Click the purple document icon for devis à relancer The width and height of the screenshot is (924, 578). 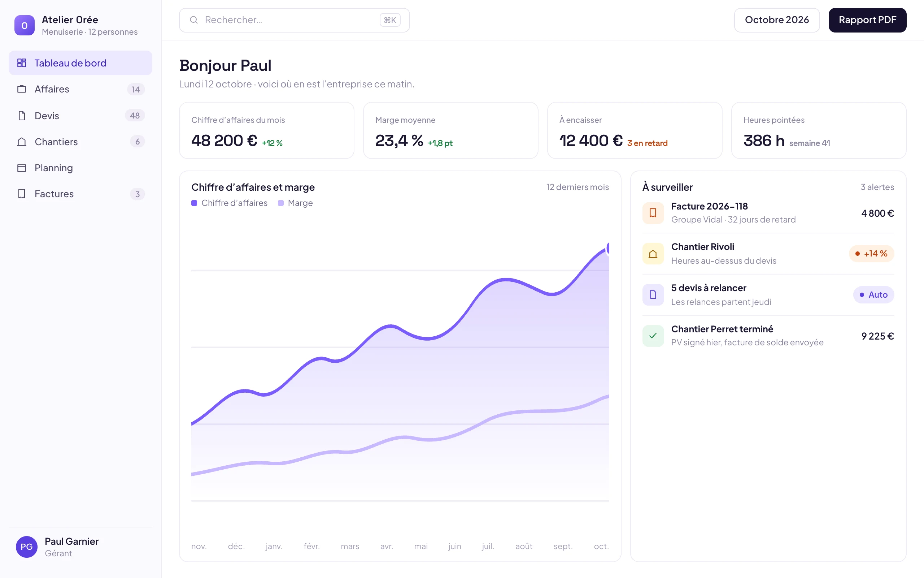click(653, 295)
